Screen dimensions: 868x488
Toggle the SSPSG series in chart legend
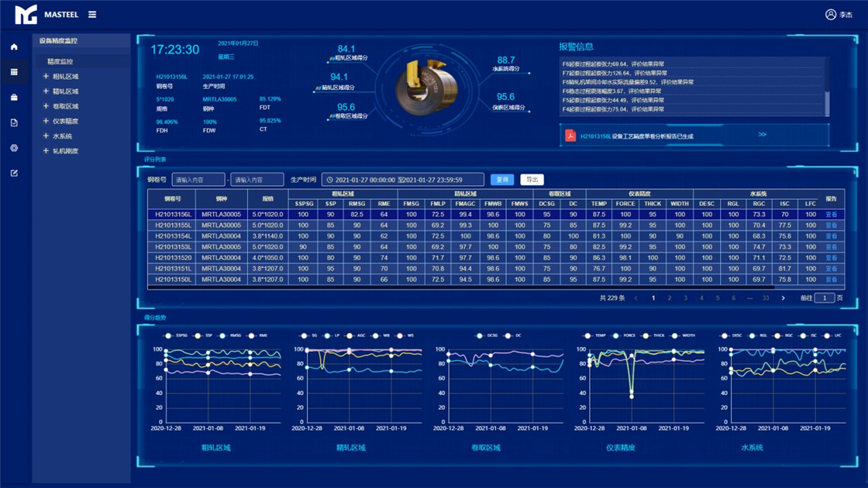point(168,336)
